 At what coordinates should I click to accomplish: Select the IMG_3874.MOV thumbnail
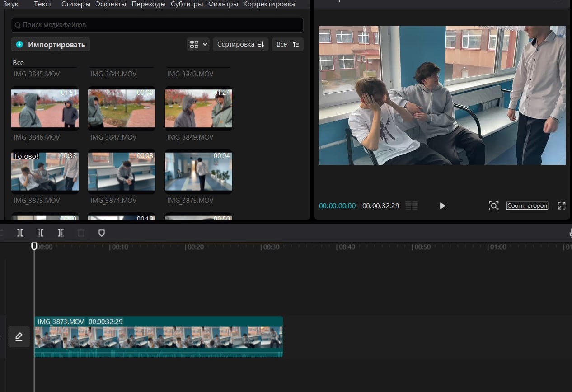[122, 172]
